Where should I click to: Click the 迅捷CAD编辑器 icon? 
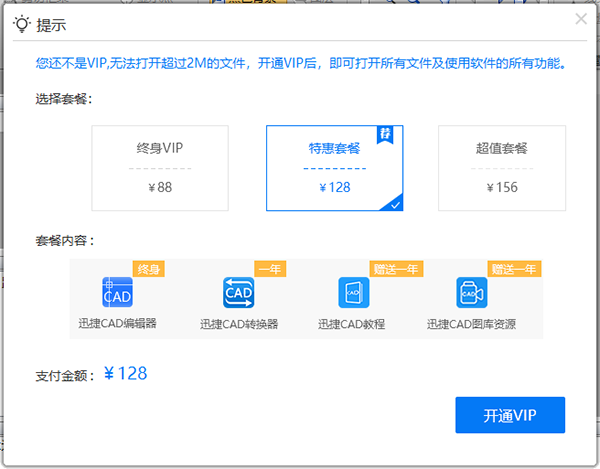click(x=117, y=292)
